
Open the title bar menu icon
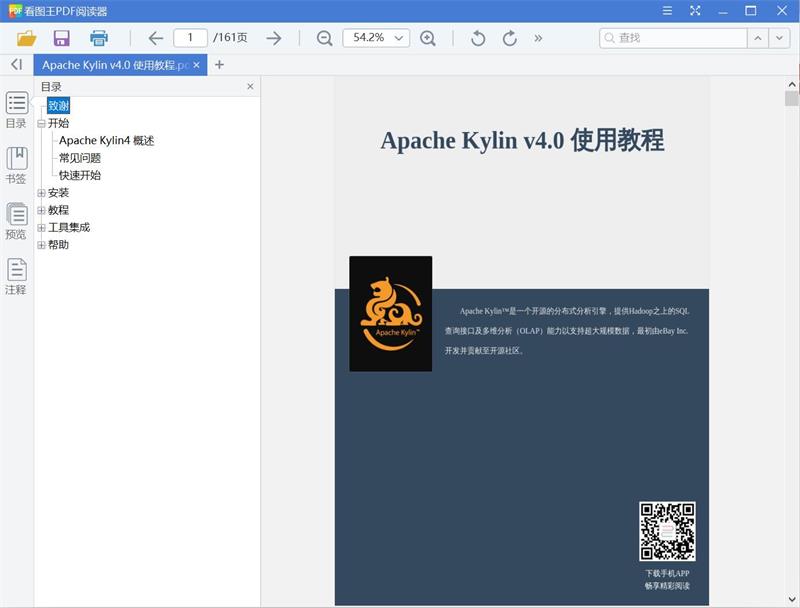(667, 11)
